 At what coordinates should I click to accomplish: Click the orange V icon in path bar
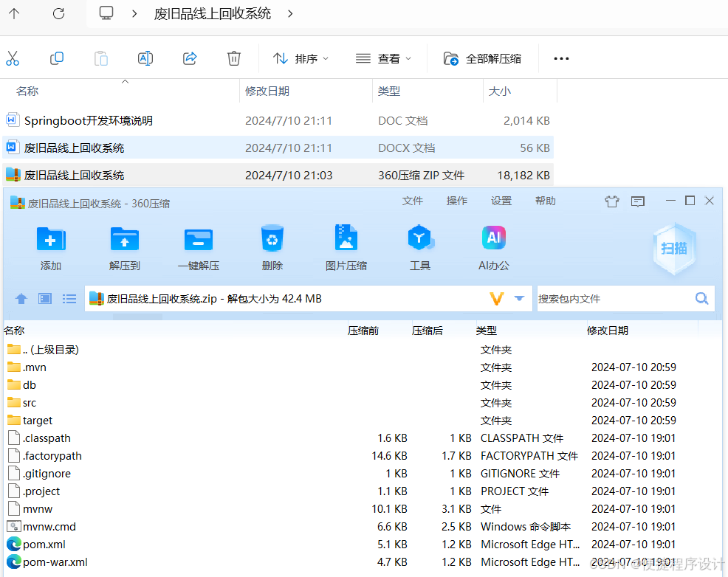(x=497, y=299)
